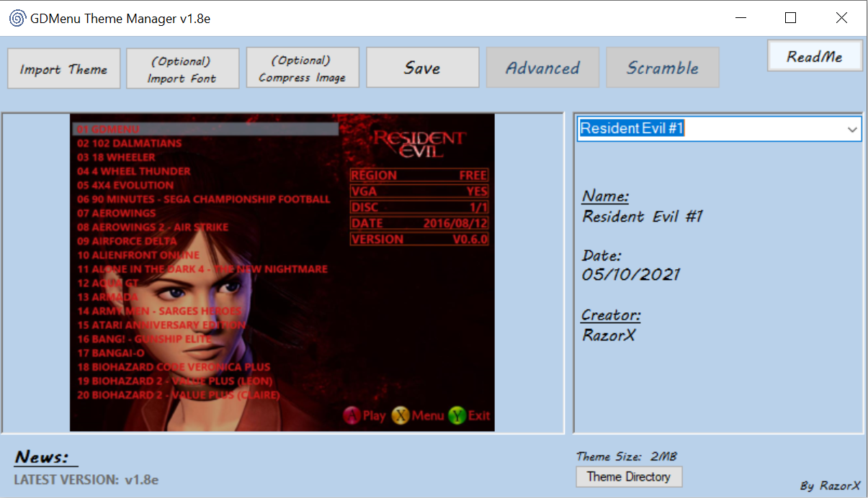
Task: Click the red A Play icon in preview
Action: (351, 415)
